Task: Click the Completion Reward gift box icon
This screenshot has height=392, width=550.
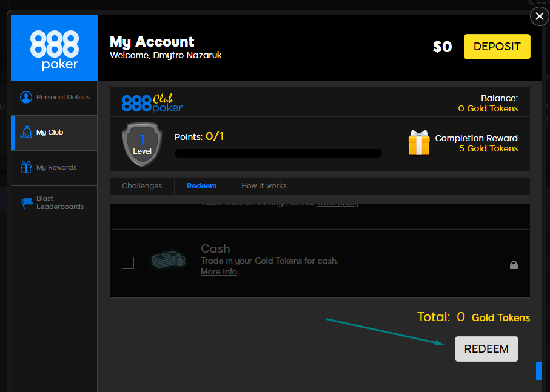Action: [418, 143]
